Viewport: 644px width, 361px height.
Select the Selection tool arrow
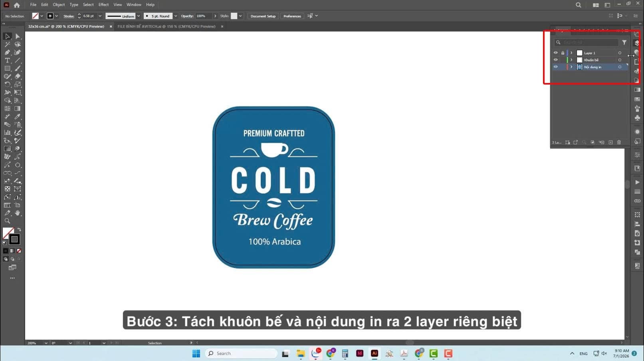7,36
